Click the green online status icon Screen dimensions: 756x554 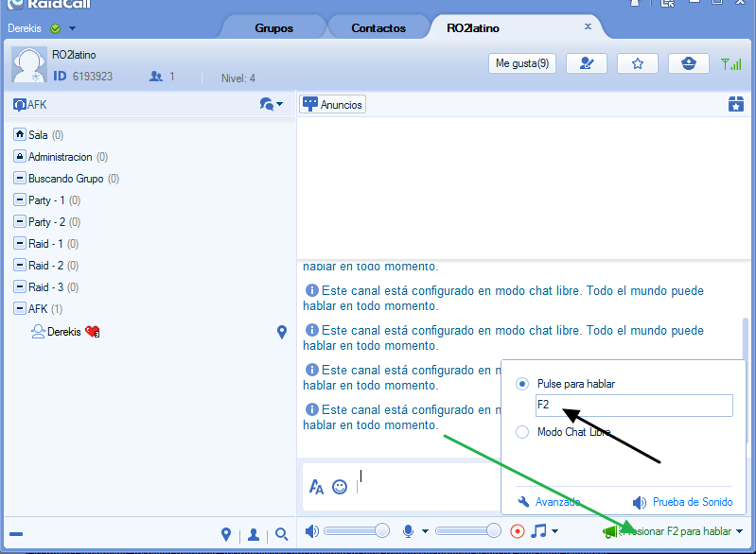tap(56, 28)
